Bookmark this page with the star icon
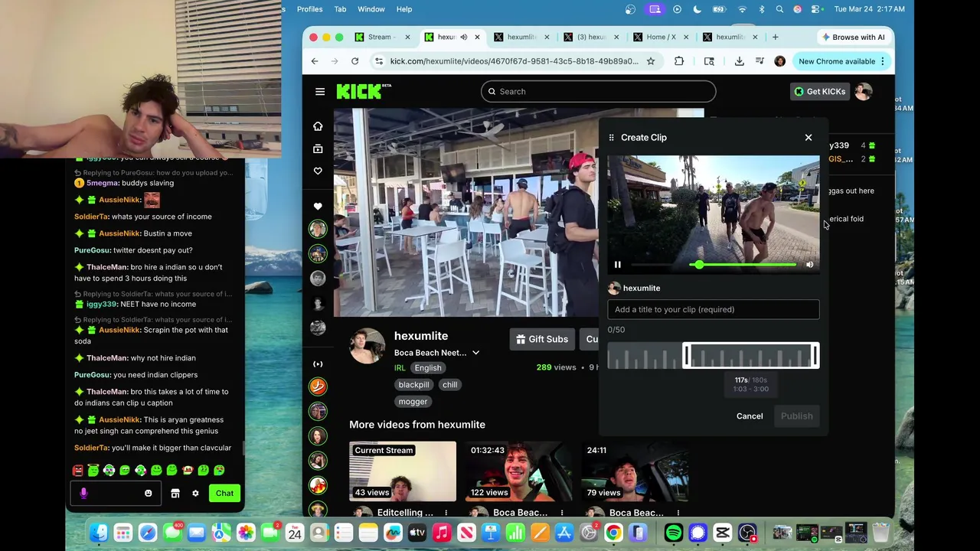 pos(651,61)
